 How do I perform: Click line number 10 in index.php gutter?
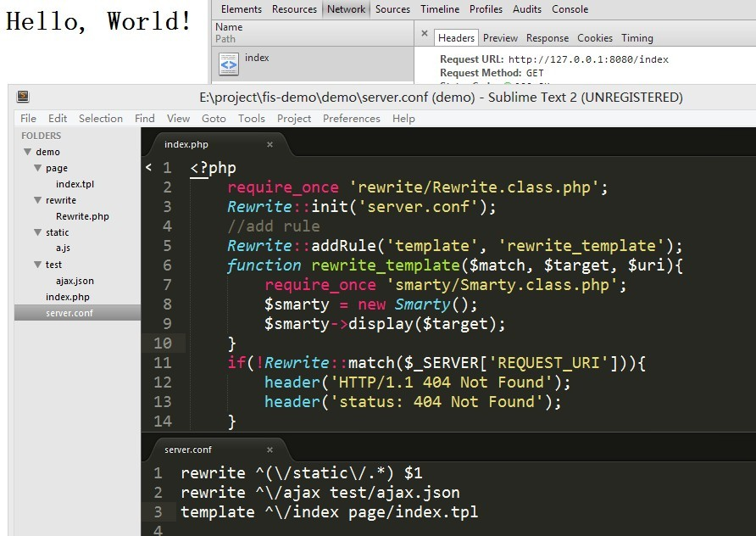pyautogui.click(x=163, y=343)
